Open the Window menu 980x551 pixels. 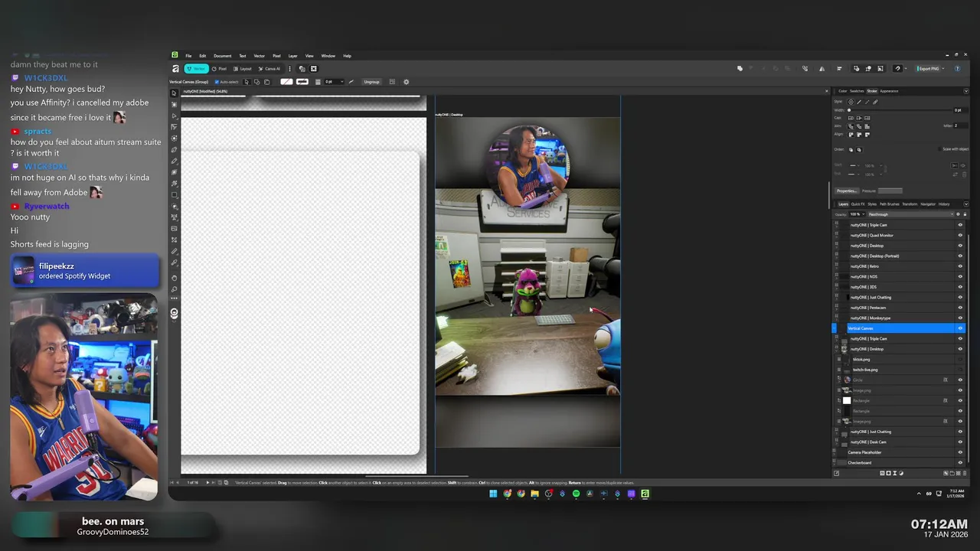(x=328, y=56)
